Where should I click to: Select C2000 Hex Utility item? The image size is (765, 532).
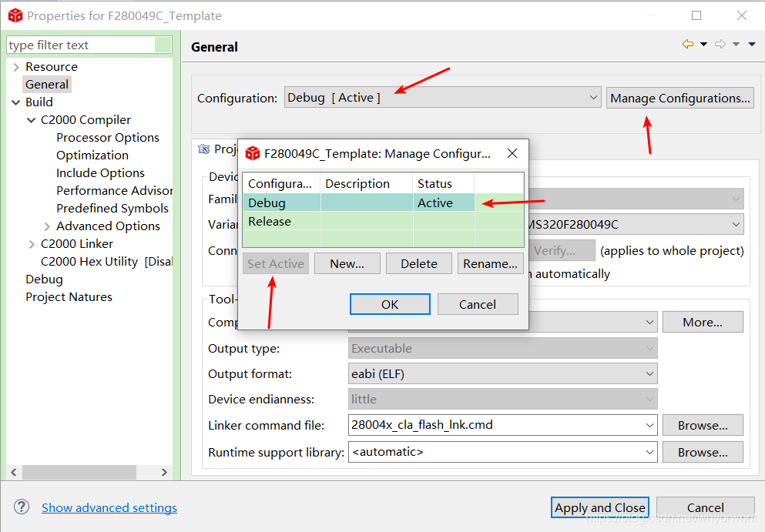click(x=106, y=261)
